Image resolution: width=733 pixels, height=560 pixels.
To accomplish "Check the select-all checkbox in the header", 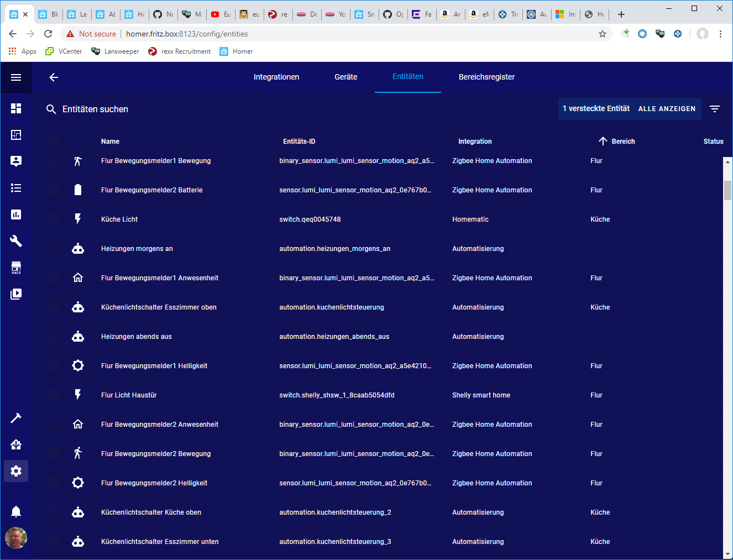I will (x=54, y=141).
